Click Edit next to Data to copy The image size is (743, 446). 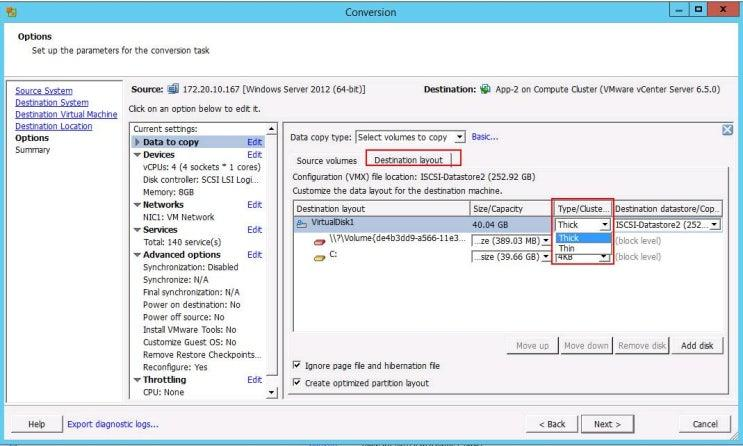click(x=254, y=142)
